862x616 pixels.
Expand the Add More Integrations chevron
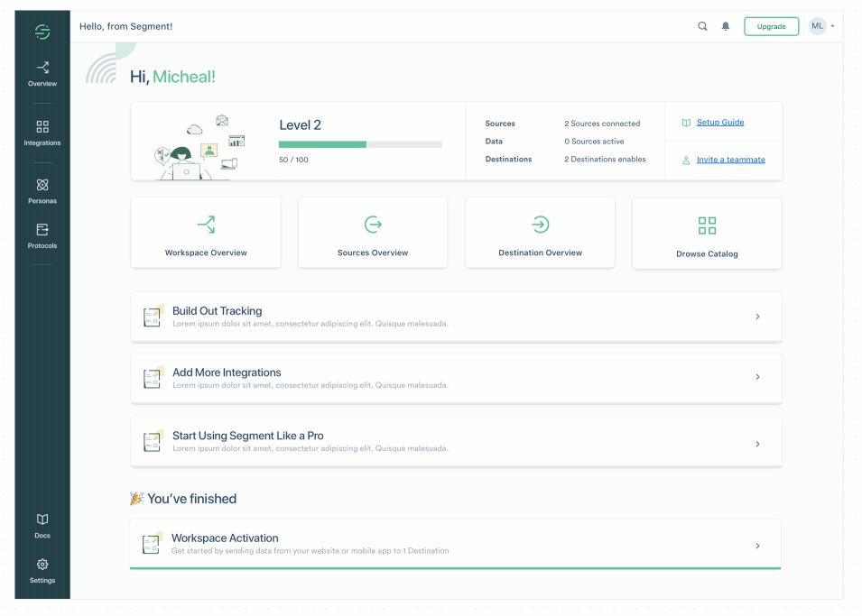tap(757, 377)
